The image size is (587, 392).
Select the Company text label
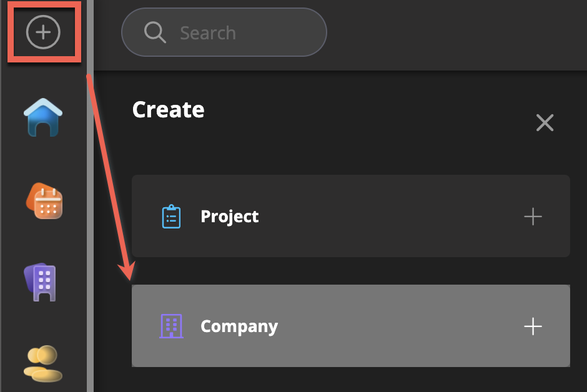pyautogui.click(x=239, y=326)
